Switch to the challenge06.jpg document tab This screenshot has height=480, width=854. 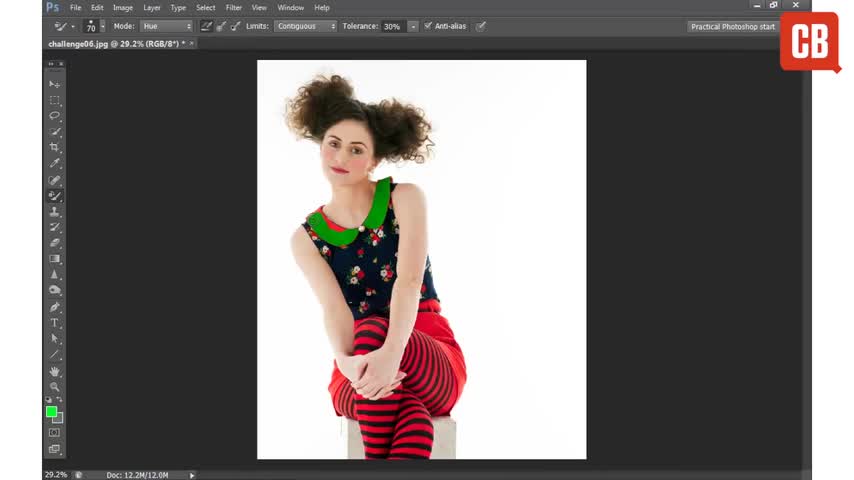[111, 44]
